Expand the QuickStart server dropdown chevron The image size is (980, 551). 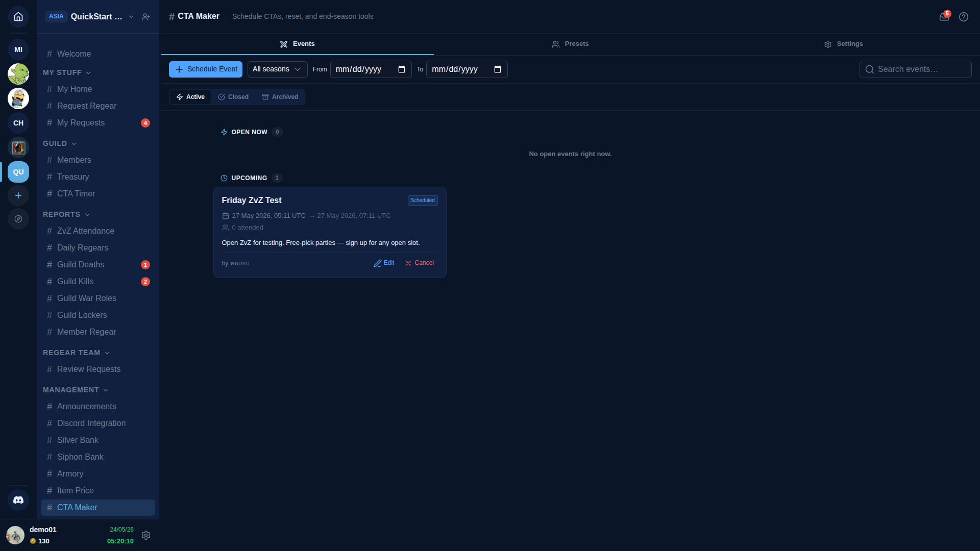(131, 17)
